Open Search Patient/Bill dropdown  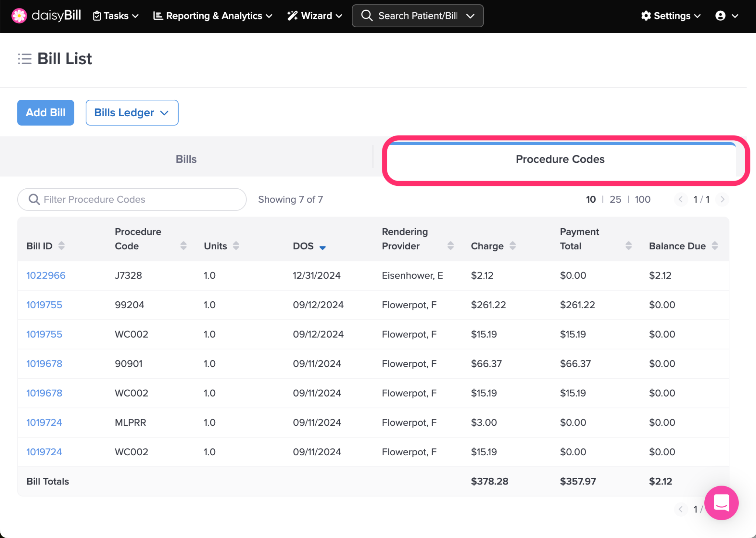pyautogui.click(x=417, y=16)
